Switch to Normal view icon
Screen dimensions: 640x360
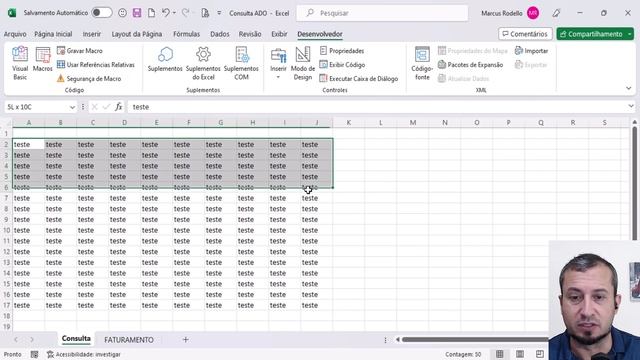click(500, 354)
